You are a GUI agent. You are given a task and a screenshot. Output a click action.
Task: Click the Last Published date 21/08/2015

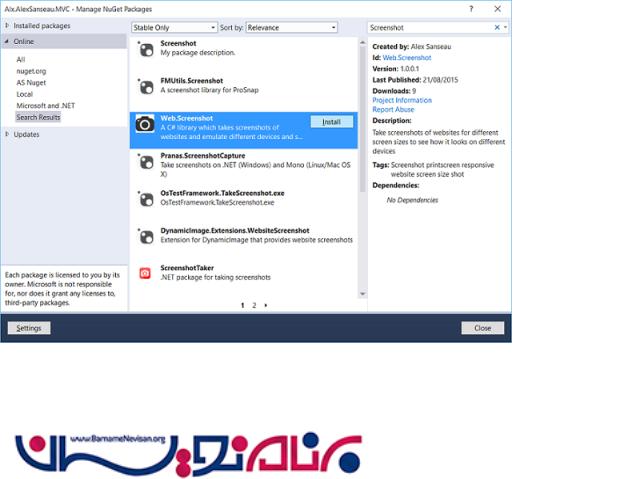pos(440,80)
